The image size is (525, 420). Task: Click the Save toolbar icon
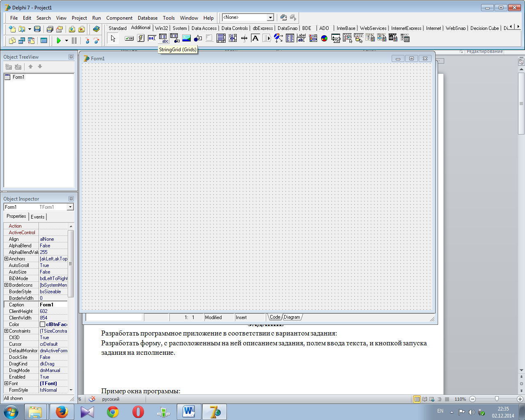(x=37, y=29)
